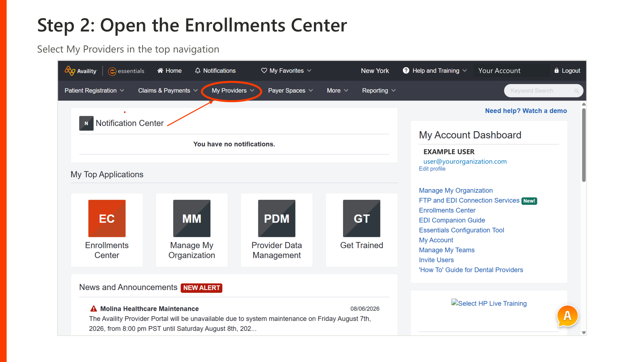Open the GT Get Trained icon

362,218
